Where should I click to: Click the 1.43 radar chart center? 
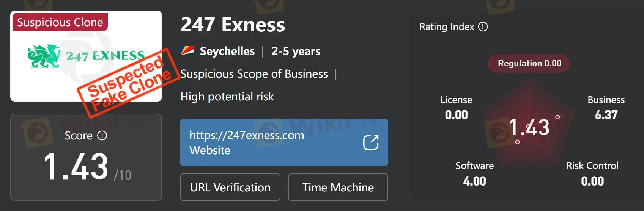point(529,127)
